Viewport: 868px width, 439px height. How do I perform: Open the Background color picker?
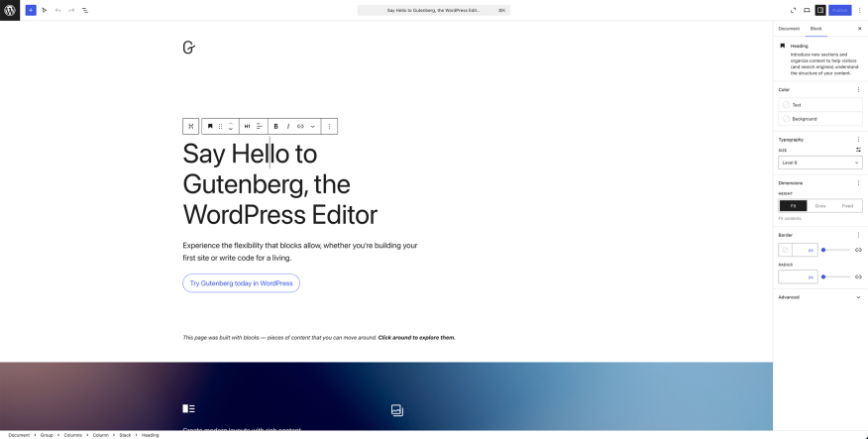(820, 119)
